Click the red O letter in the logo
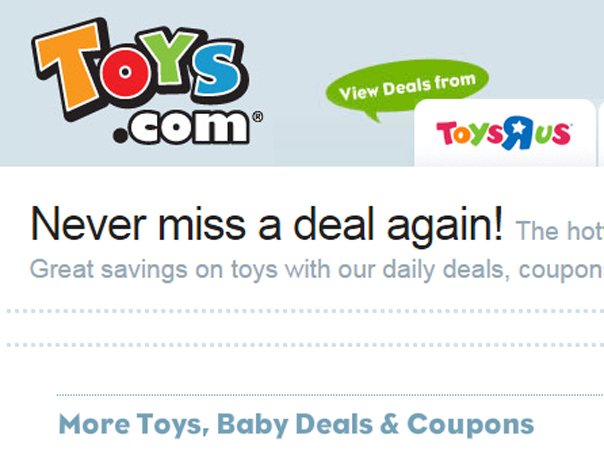Screen dimensions: 604x454 (x=125, y=73)
